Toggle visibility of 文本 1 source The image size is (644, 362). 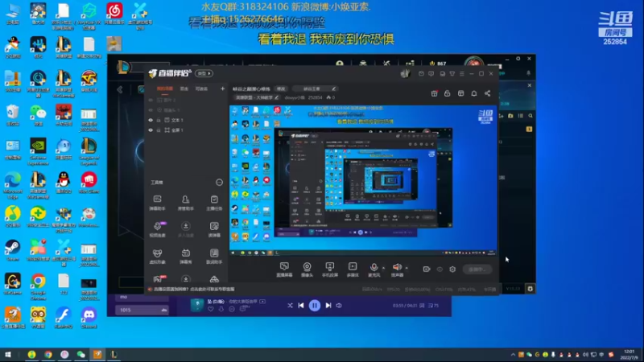[x=151, y=120]
